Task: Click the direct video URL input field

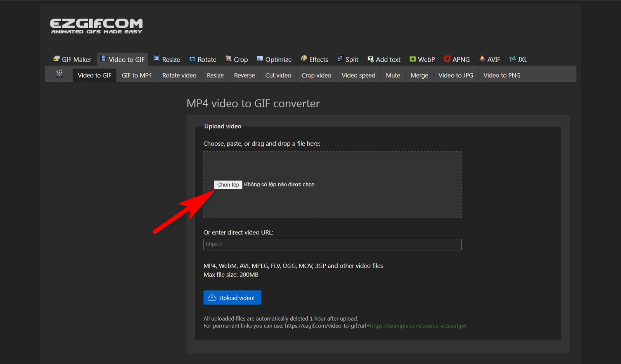Action: pyautogui.click(x=332, y=244)
